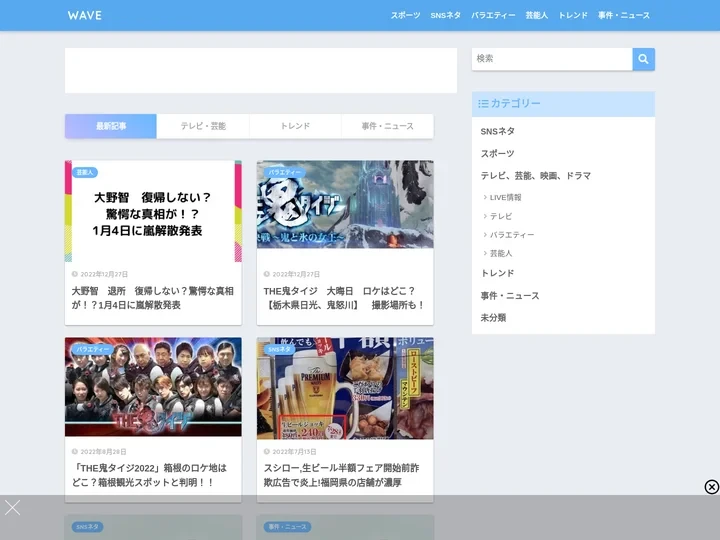Open the LIVE情報 subcategory

coord(505,197)
